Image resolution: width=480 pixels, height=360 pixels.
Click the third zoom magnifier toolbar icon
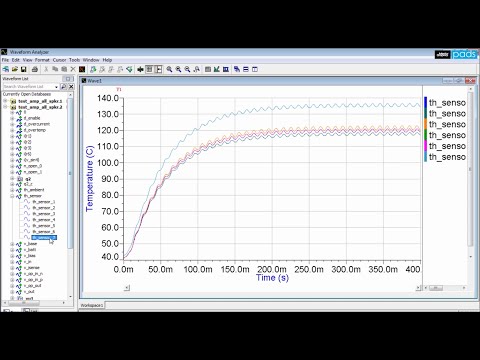tap(187, 69)
